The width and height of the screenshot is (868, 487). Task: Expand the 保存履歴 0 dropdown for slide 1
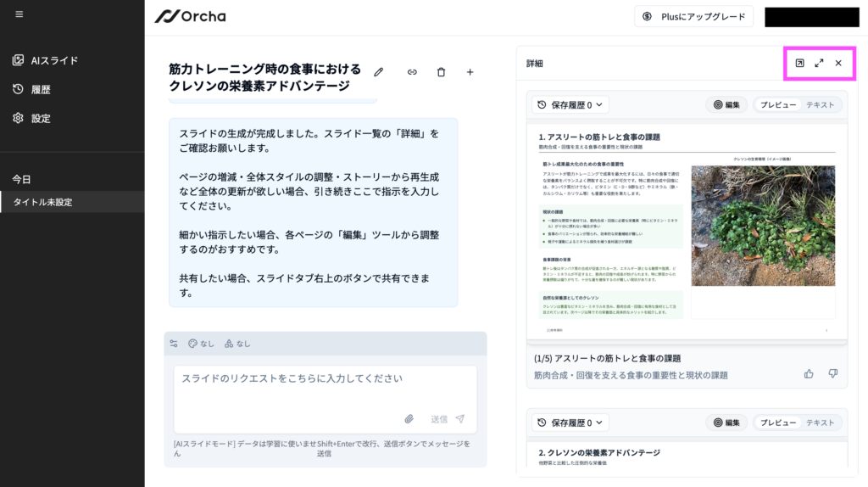pos(570,104)
